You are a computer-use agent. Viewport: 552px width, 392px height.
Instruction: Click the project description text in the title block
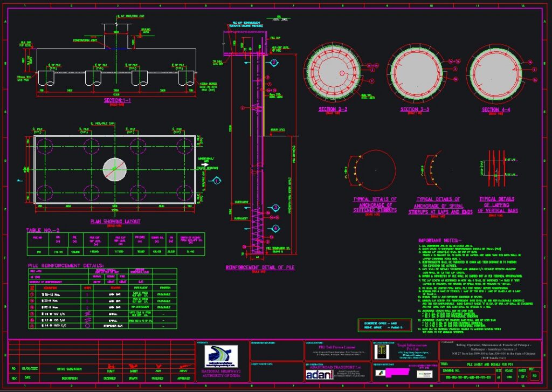click(x=494, y=351)
